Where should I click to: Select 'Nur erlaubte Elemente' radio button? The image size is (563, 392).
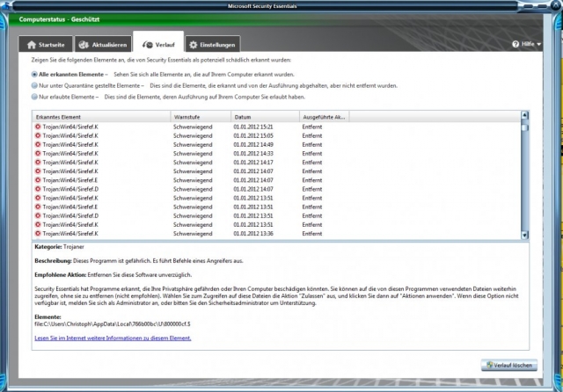tap(34, 97)
